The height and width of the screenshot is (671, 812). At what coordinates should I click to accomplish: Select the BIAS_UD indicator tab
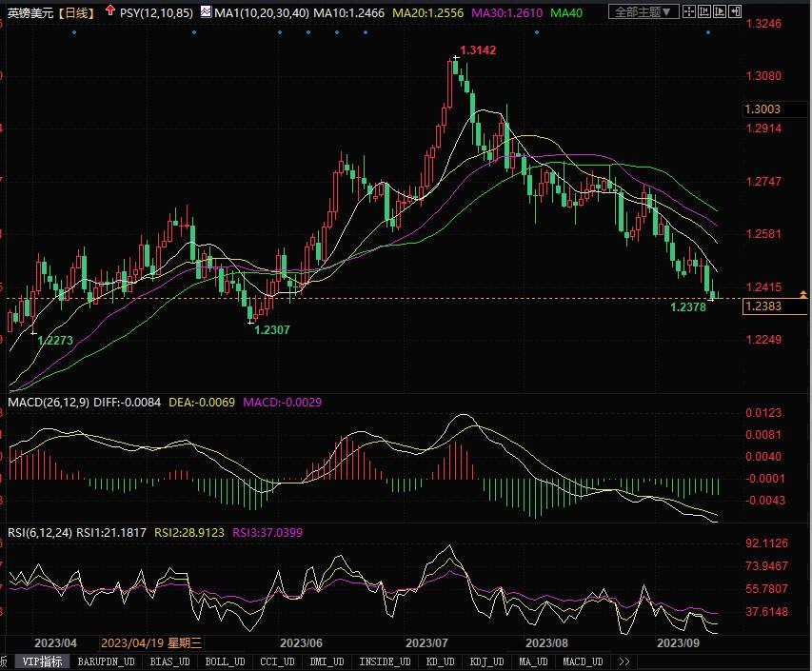169,661
